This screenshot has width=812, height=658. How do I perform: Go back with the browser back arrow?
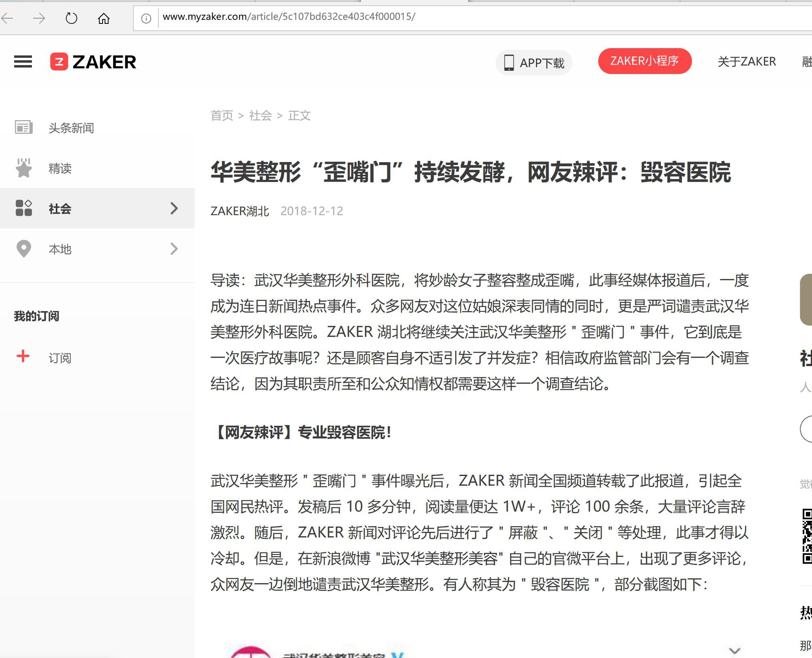(7, 18)
